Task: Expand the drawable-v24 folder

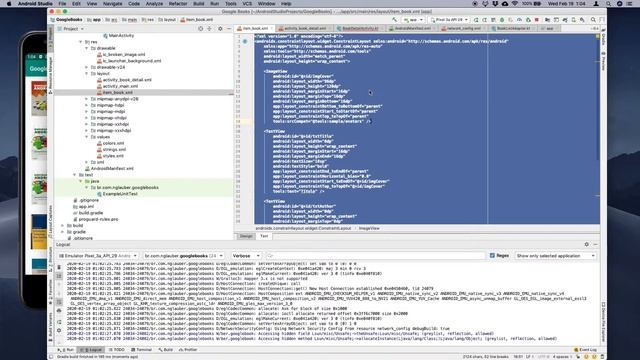Action: pyautogui.click(x=87, y=67)
